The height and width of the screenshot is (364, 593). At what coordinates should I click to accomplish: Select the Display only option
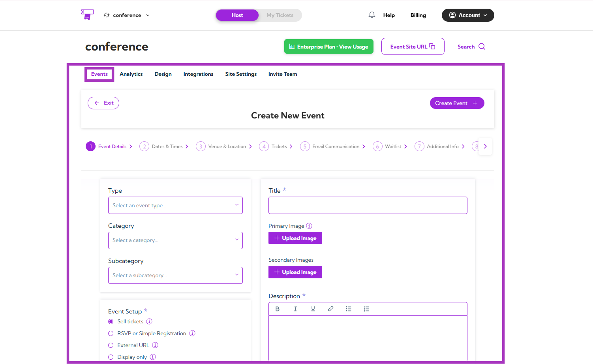click(x=111, y=357)
